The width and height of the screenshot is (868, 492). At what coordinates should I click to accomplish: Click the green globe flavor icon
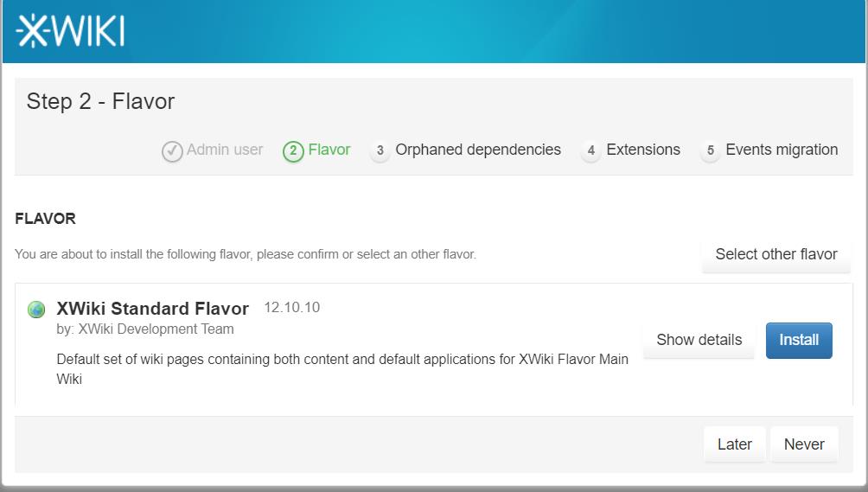coord(36,310)
